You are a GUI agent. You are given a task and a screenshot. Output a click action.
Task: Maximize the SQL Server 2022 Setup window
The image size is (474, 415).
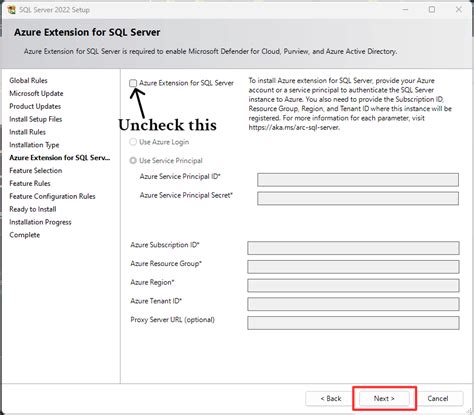(x=432, y=10)
